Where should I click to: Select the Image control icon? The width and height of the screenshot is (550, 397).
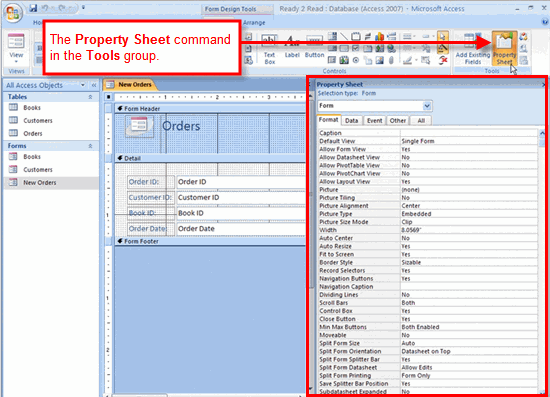(379, 60)
